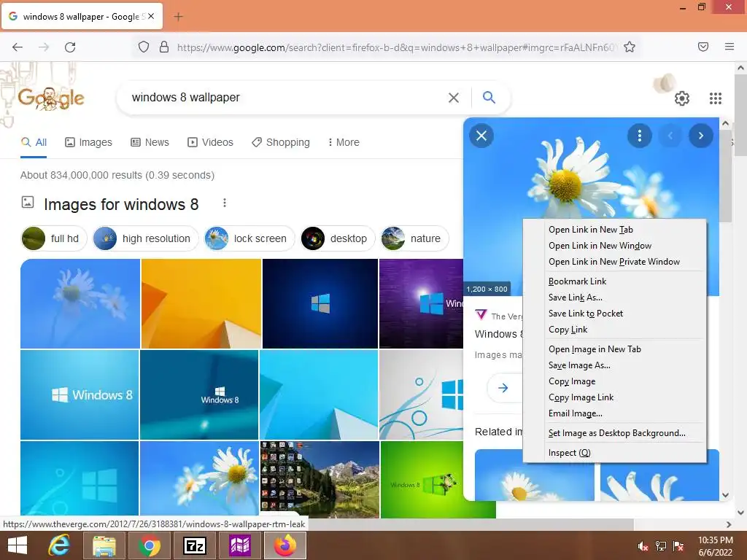Click the forward navigation arrow
Image resolution: width=747 pixels, height=560 pixels.
point(44,47)
